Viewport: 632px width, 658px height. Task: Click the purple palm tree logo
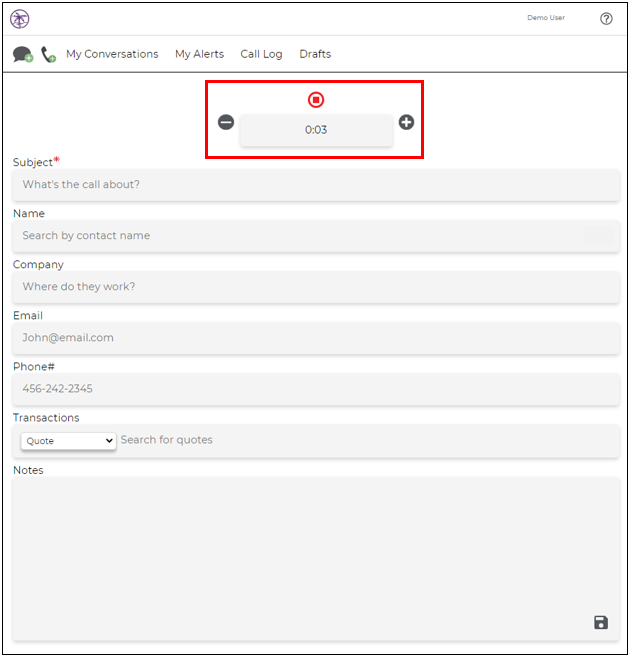20,19
